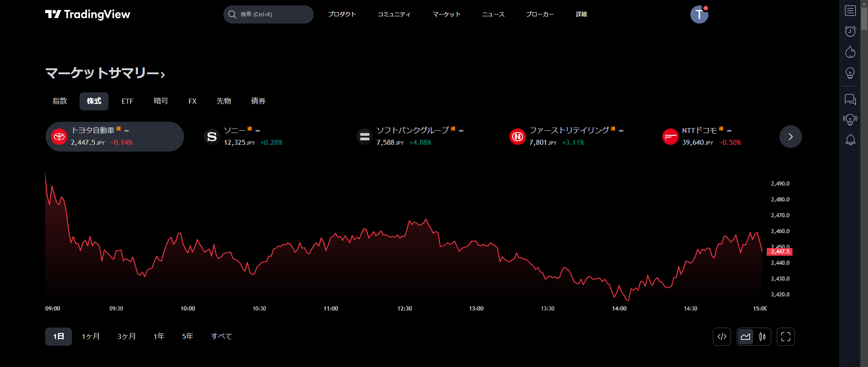868x367 pixels.
Task: Open the chat bubbles icon
Action: click(850, 99)
